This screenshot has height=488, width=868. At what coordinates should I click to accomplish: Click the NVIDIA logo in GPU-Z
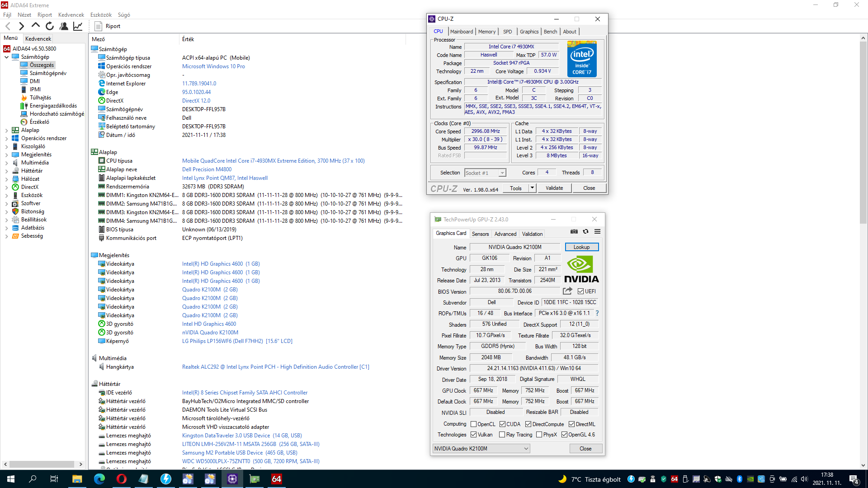[x=581, y=270]
